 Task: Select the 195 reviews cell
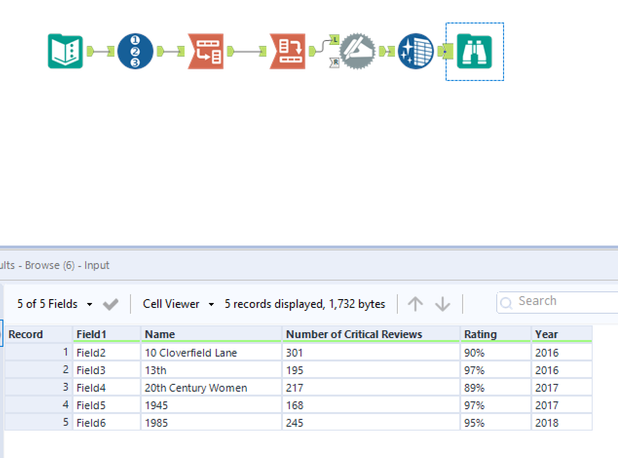pos(371,370)
